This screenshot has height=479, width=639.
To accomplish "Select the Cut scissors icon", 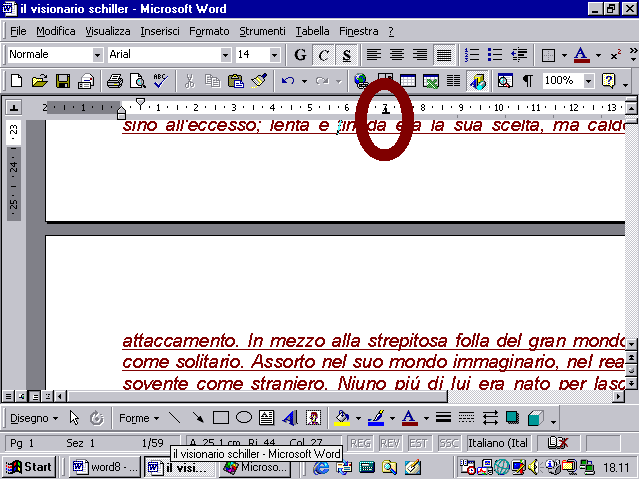I will pyautogui.click(x=189, y=81).
